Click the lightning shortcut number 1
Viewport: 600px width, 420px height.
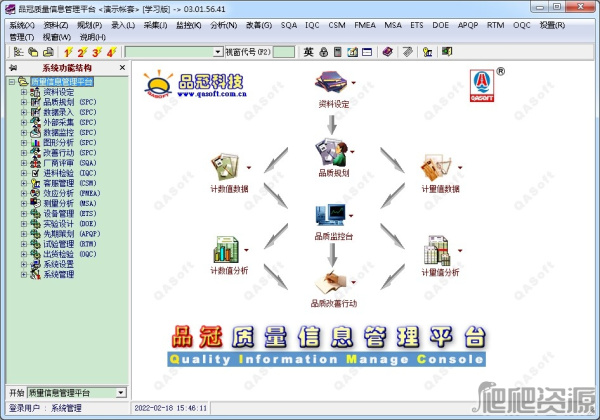68,52
